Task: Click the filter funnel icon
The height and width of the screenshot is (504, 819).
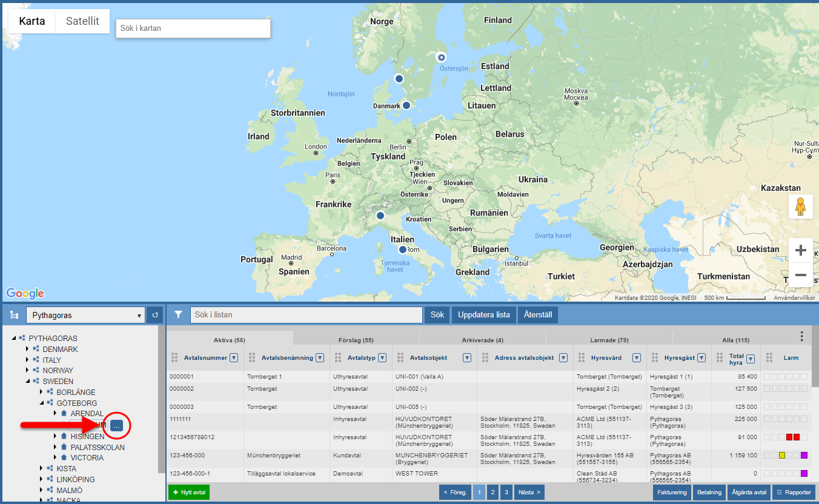Action: 178,315
